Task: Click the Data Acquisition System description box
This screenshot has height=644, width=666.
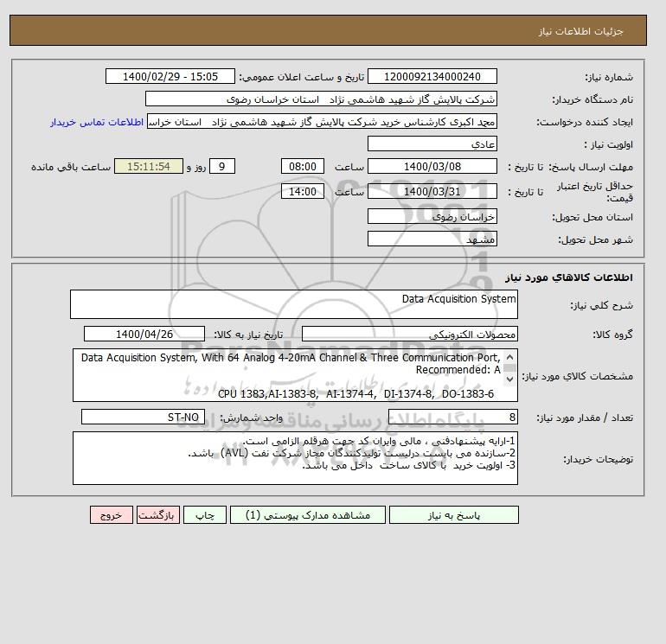Action: 294,304
